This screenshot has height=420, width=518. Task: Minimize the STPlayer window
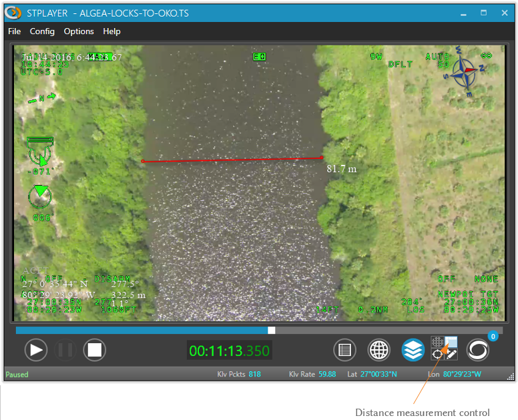pos(463,13)
